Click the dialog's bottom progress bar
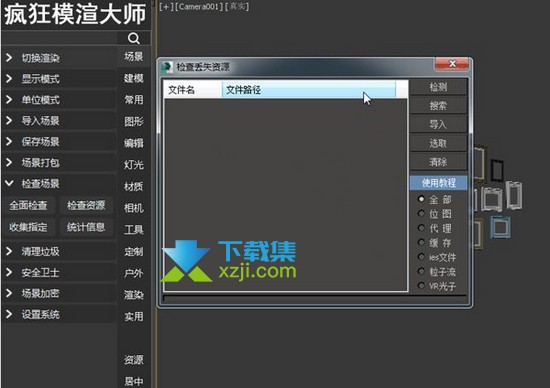550x388 pixels. pos(315,299)
